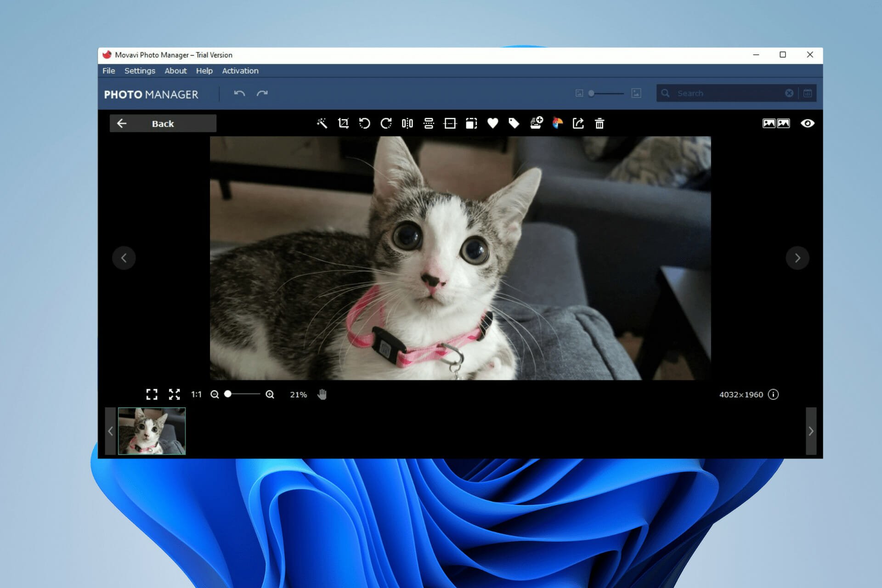Advance the filmstrip to the right
This screenshot has height=588, width=882.
[811, 431]
